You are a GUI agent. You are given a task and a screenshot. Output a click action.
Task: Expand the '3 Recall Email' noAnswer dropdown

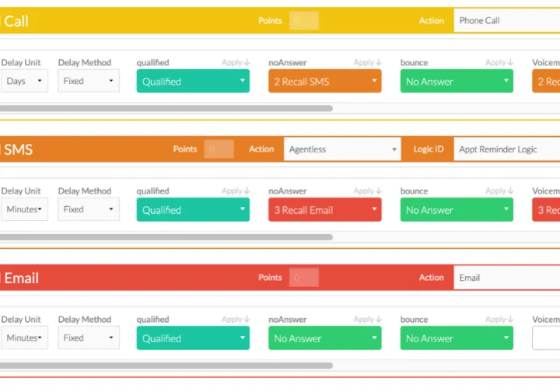[x=325, y=210]
